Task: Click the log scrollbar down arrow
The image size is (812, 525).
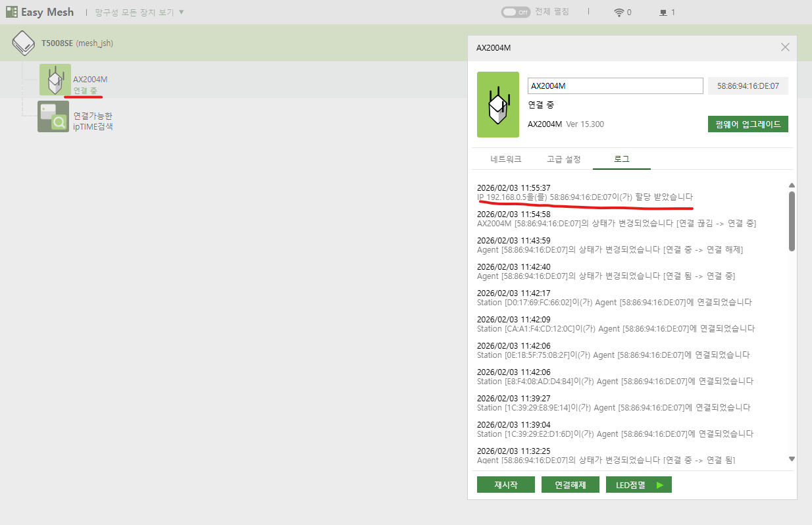Action: pos(792,459)
